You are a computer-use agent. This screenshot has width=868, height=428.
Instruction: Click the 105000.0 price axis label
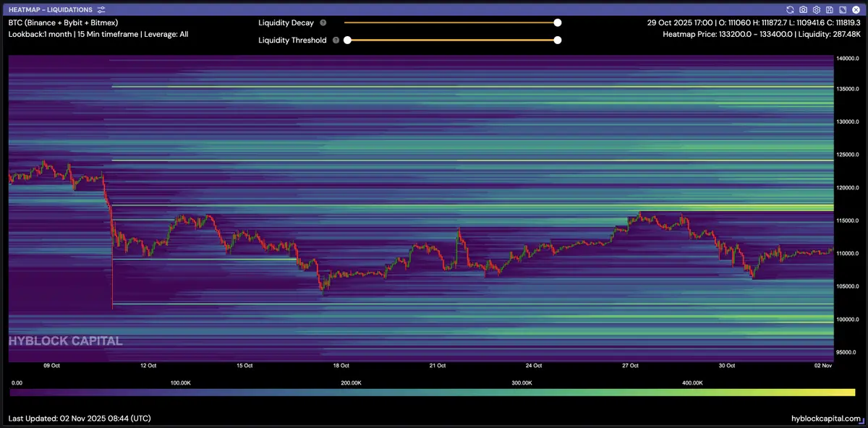coord(848,286)
